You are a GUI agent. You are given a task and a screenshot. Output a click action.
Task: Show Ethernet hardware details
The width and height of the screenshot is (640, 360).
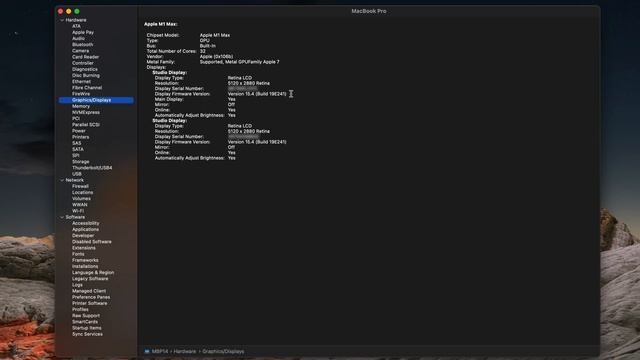point(81,81)
